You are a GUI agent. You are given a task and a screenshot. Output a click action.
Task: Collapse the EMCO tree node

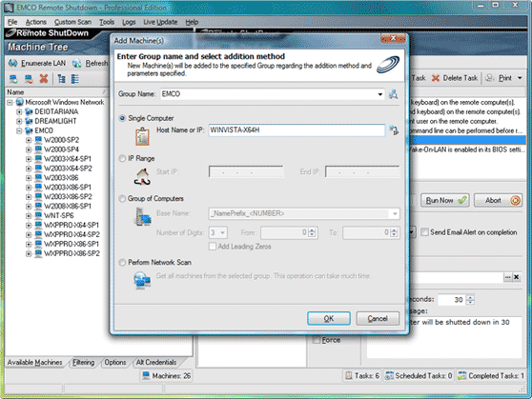[x=19, y=130]
